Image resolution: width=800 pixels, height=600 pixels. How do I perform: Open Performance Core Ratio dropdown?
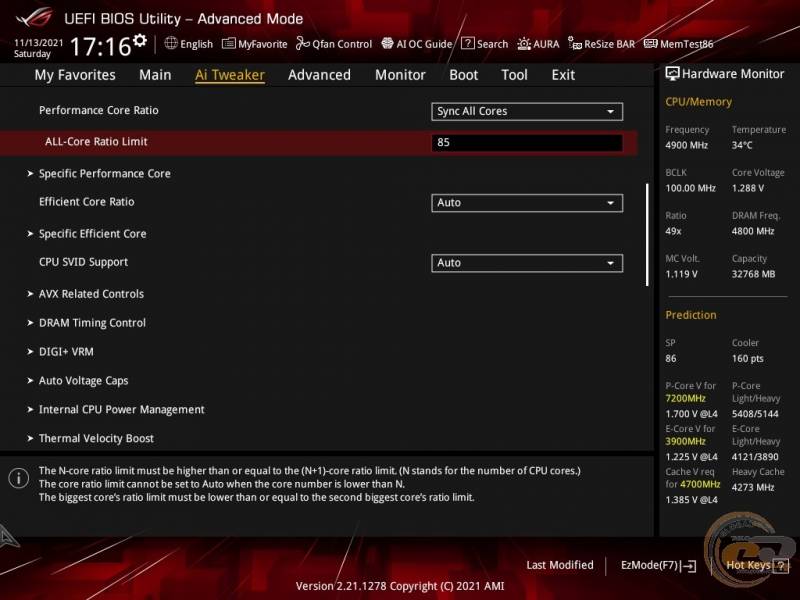point(527,111)
